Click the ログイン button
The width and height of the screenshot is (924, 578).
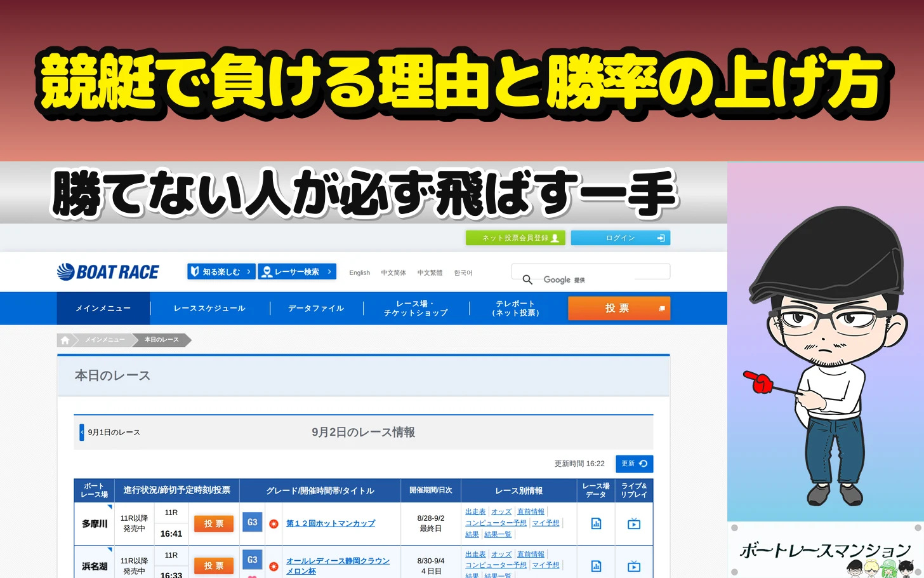point(621,238)
